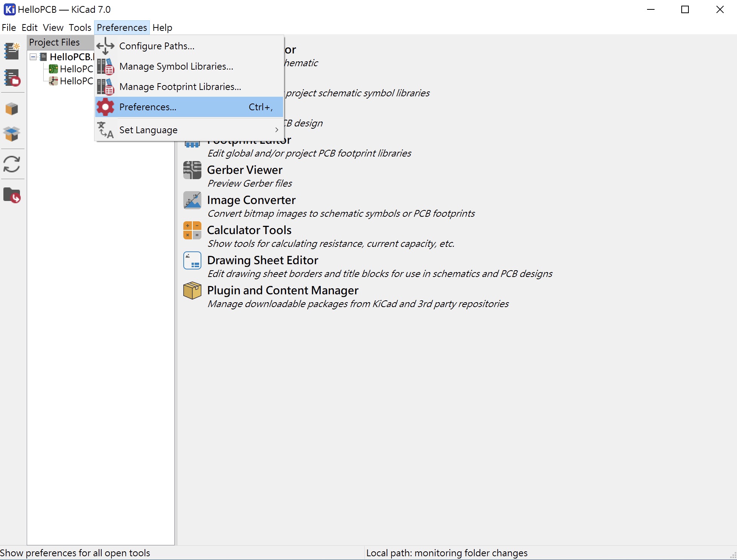This screenshot has width=737, height=560.
Task: Click the Configure Paths arrows icon
Action: coord(105,46)
